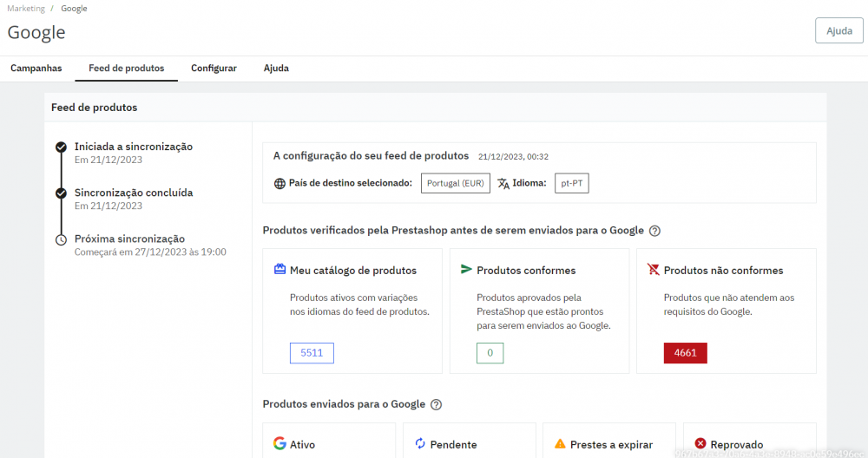This screenshot has height=458, width=868.
Task: Select the Ajuda tab in navigation
Action: pos(276,69)
